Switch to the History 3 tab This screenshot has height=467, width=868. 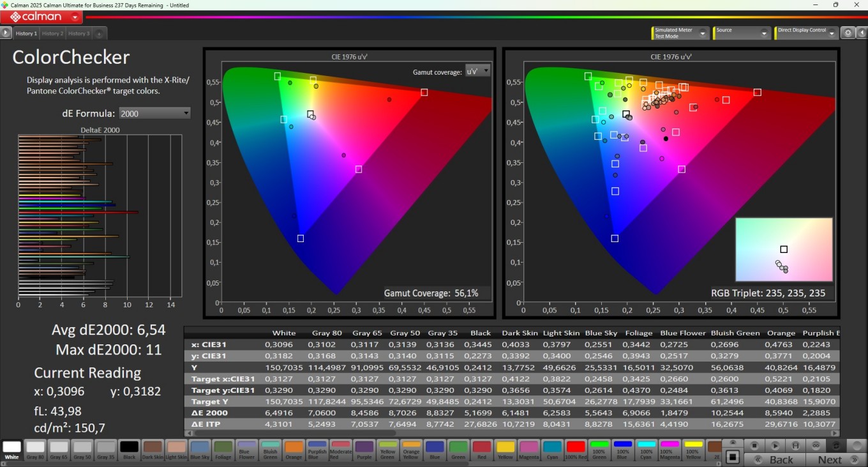tap(79, 33)
